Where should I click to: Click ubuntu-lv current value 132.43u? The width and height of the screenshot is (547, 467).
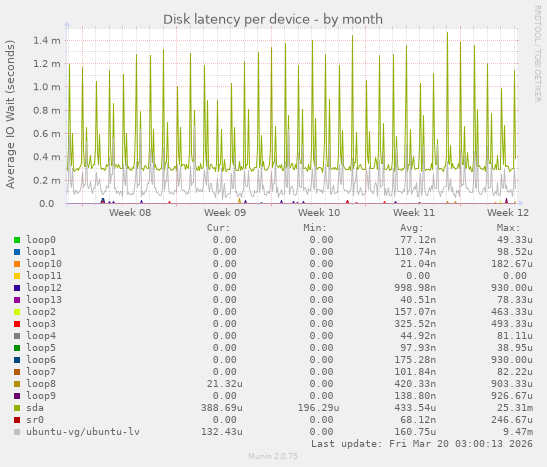click(x=222, y=432)
